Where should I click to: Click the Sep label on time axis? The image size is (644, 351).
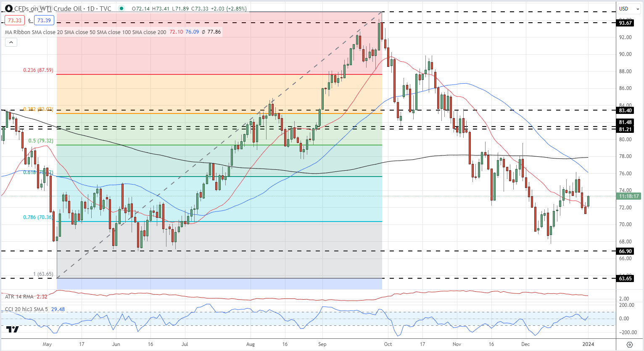[322, 344]
